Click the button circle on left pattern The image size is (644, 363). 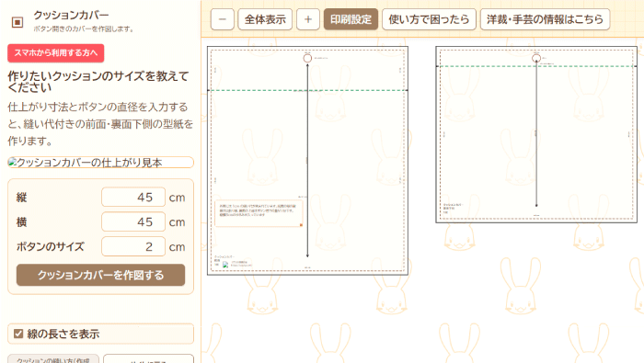point(307,58)
